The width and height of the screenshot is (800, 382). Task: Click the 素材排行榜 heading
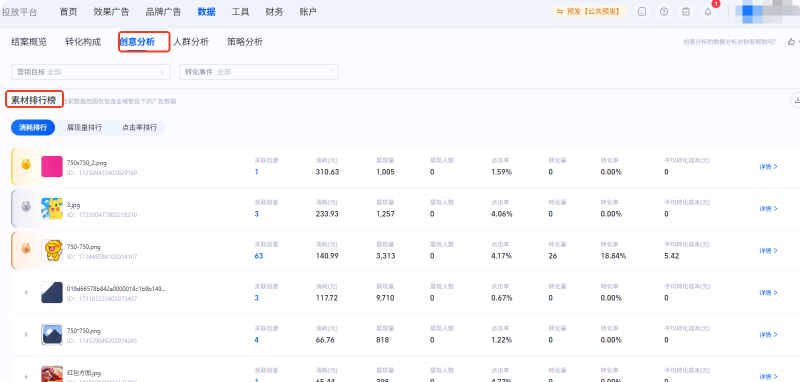coord(34,99)
